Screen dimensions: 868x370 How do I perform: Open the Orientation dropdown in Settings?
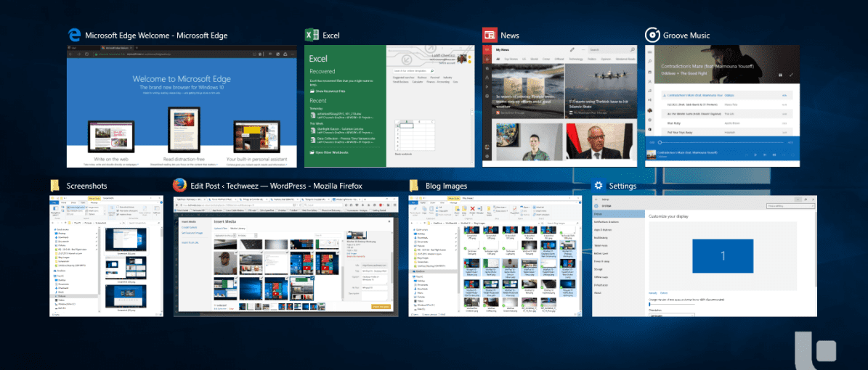[x=671, y=315]
